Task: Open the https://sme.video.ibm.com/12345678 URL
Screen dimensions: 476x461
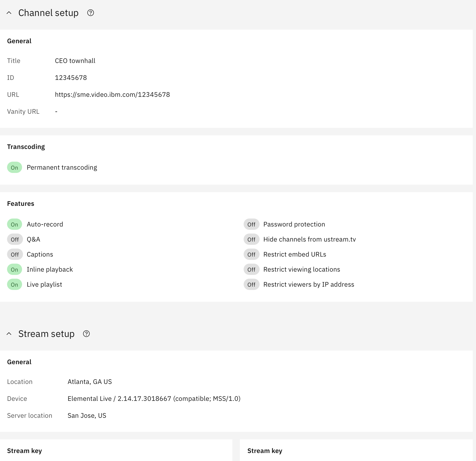Action: point(112,95)
